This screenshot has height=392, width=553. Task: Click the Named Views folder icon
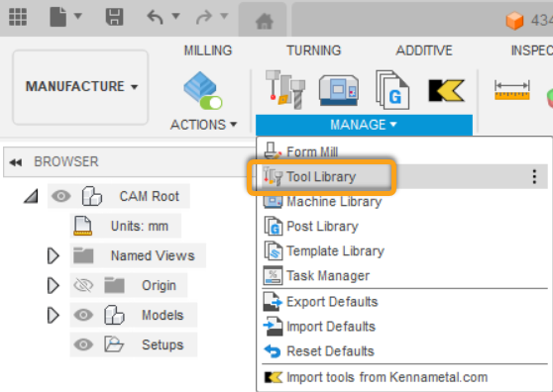pyautogui.click(x=83, y=255)
